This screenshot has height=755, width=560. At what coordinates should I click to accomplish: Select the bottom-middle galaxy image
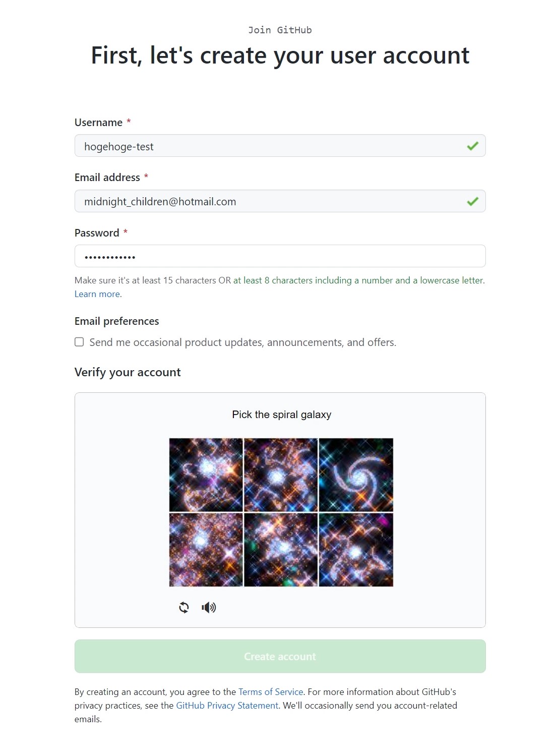click(281, 550)
